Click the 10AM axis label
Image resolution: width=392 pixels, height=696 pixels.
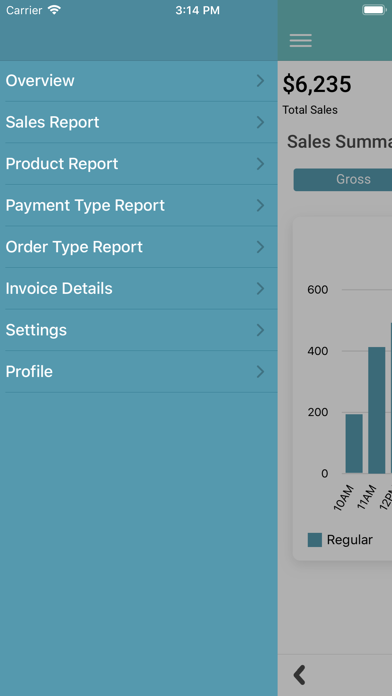tap(344, 498)
